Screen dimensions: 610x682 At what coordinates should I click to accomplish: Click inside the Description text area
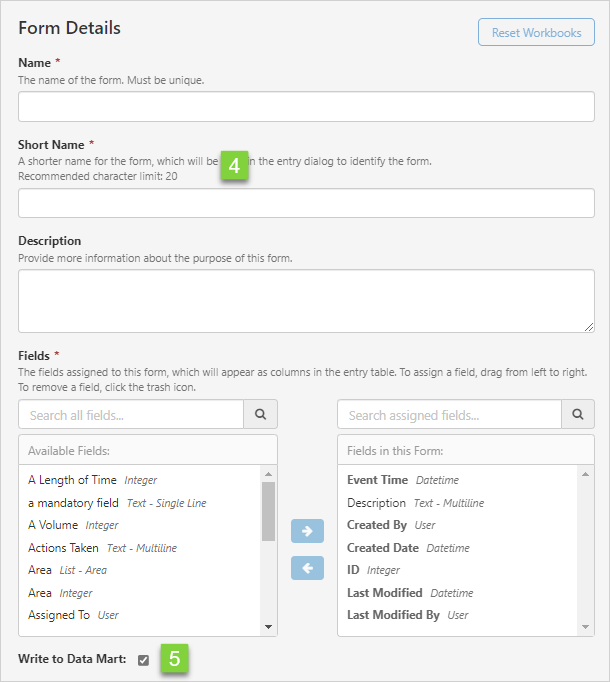(x=306, y=300)
